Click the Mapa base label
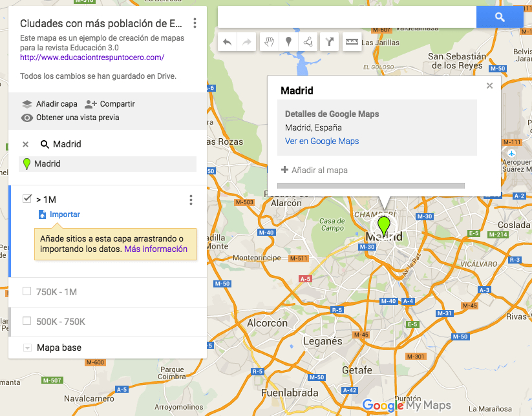The width and height of the screenshot is (532, 416). (59, 348)
